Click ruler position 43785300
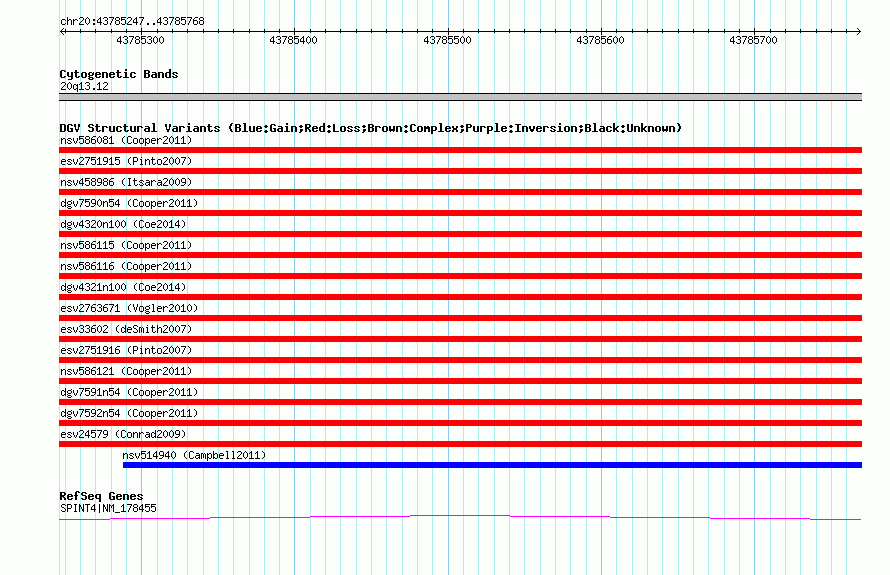The image size is (890, 575). pos(140,40)
